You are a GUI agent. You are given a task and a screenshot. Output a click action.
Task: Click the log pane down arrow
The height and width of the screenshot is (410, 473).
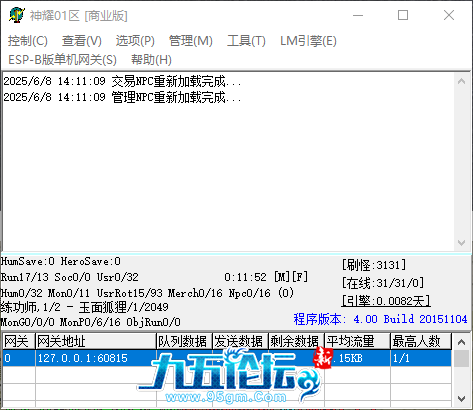click(461, 243)
